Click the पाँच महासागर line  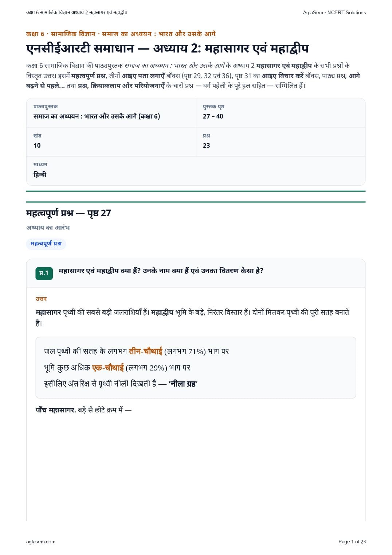[83, 410]
